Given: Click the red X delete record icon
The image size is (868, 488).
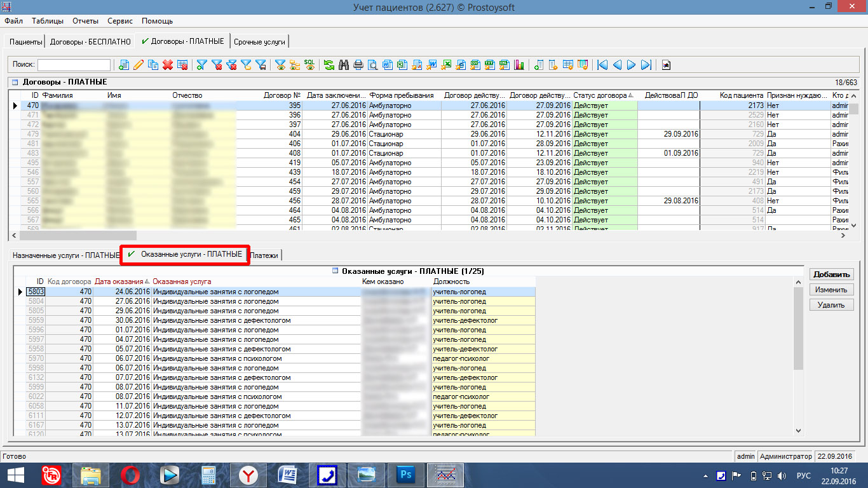Looking at the screenshot, I should click(x=168, y=65).
